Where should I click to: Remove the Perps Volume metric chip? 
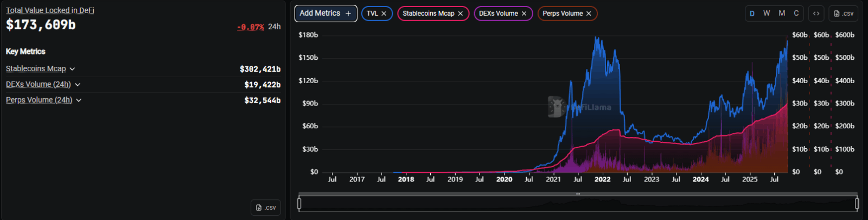click(589, 14)
